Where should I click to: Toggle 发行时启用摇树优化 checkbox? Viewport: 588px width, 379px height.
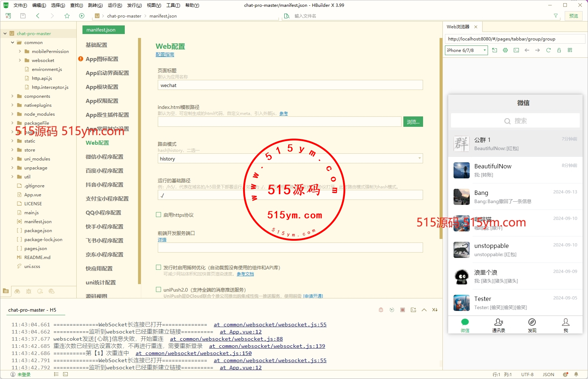(158, 267)
